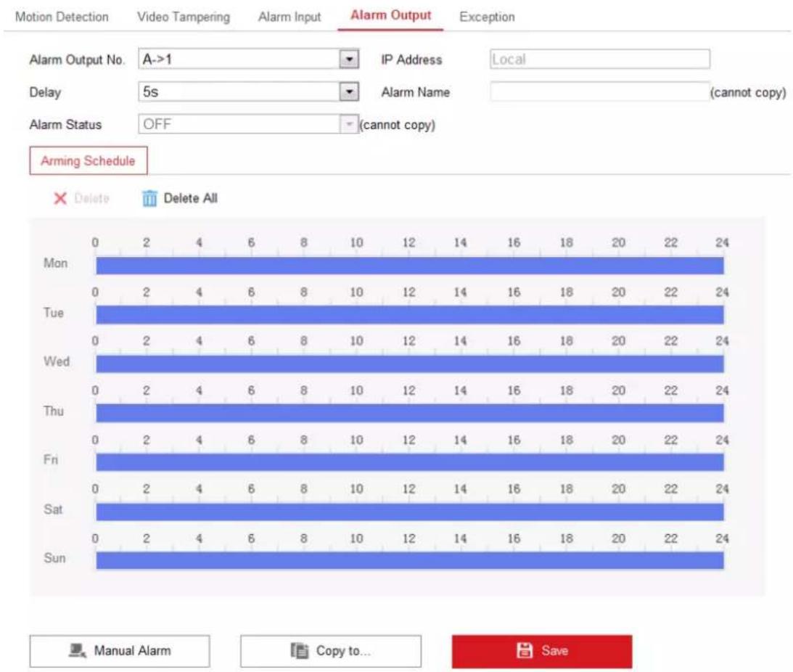Switch to Video Tampering tab
The image size is (793, 672).
pos(183,17)
